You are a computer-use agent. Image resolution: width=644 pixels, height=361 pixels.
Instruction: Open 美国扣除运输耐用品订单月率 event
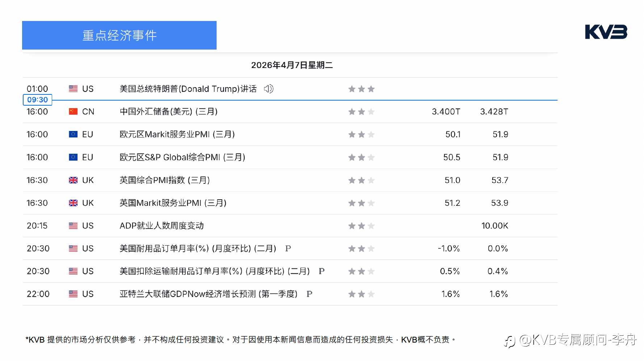pos(215,271)
